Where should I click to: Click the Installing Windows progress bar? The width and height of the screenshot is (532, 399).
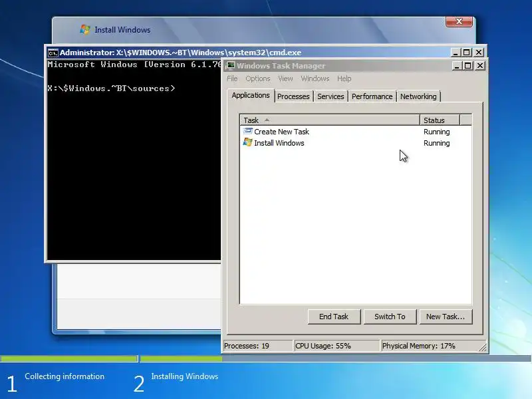(x=336, y=358)
